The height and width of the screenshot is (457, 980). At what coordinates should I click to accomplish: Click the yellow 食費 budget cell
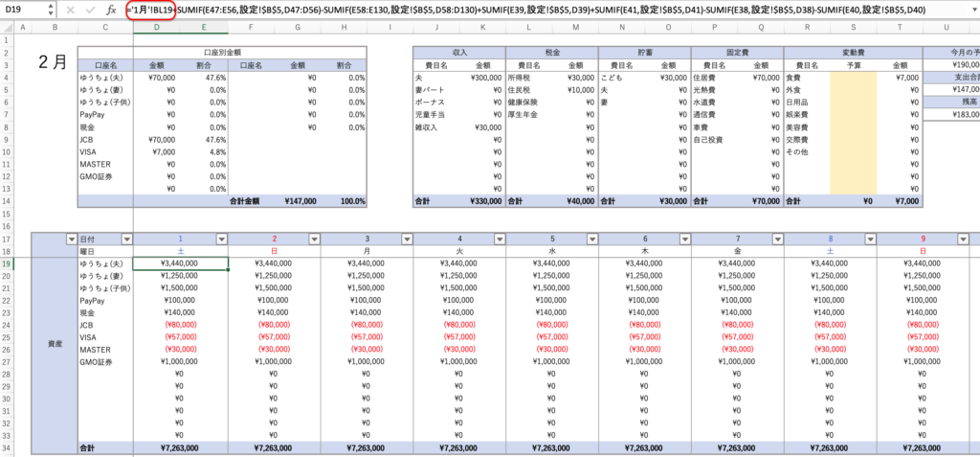pos(854,77)
